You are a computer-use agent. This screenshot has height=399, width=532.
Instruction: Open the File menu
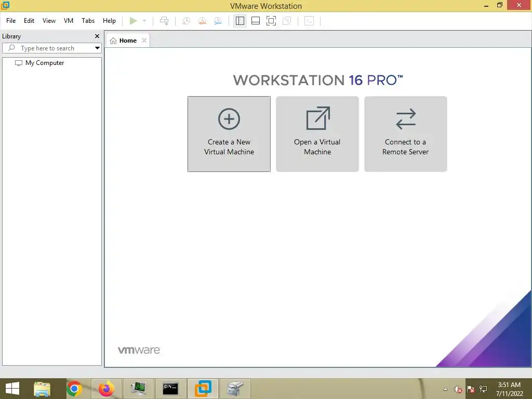point(11,21)
